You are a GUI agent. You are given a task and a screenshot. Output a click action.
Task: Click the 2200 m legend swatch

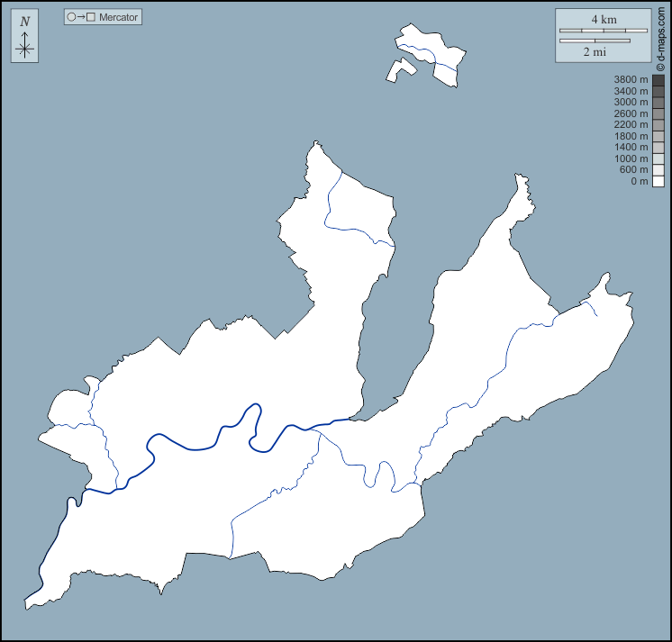658,125
